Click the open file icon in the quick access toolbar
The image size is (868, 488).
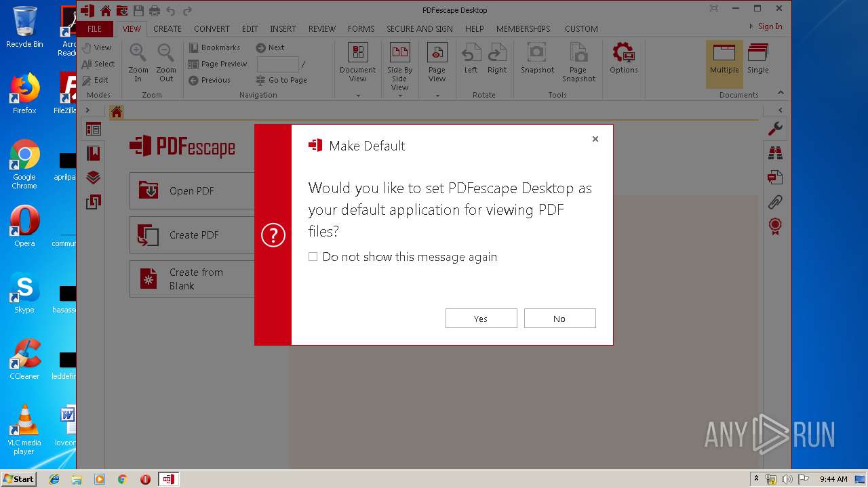[121, 10]
